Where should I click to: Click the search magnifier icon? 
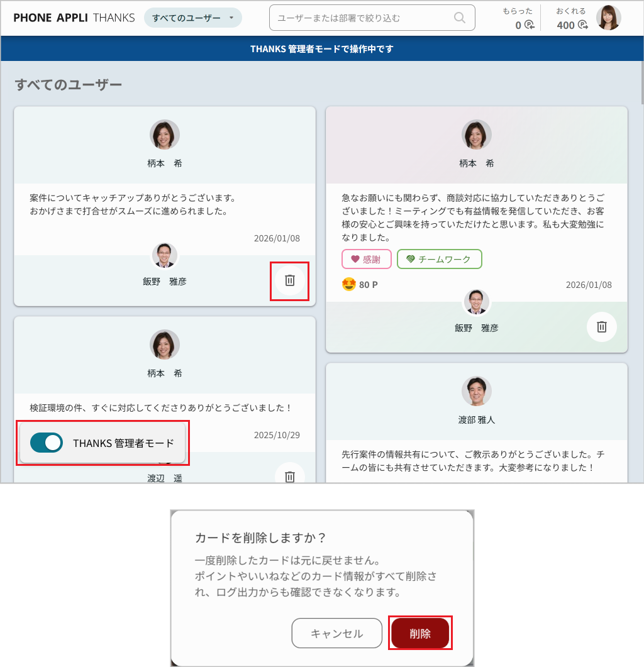(x=460, y=18)
